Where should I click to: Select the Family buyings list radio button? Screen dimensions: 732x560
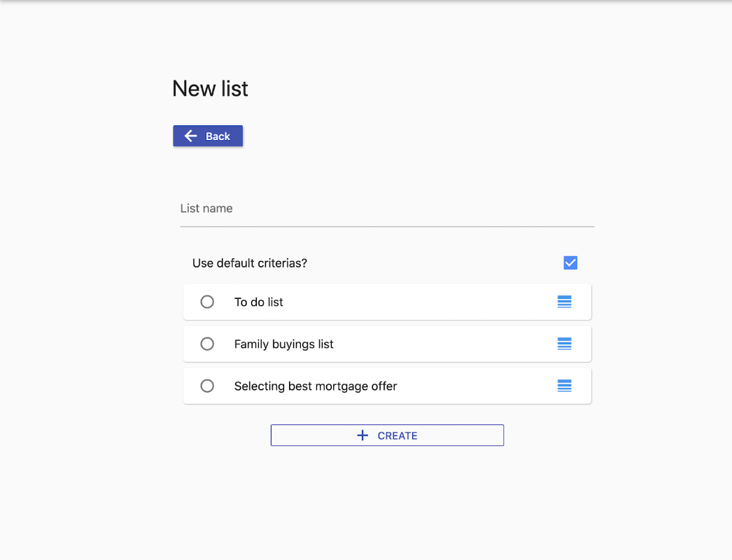[207, 344]
